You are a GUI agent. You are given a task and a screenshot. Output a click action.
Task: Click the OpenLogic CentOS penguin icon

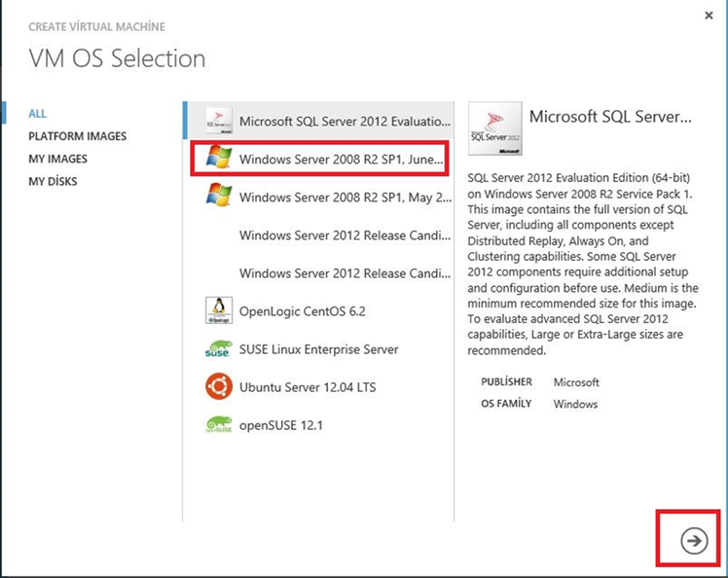coord(219,310)
